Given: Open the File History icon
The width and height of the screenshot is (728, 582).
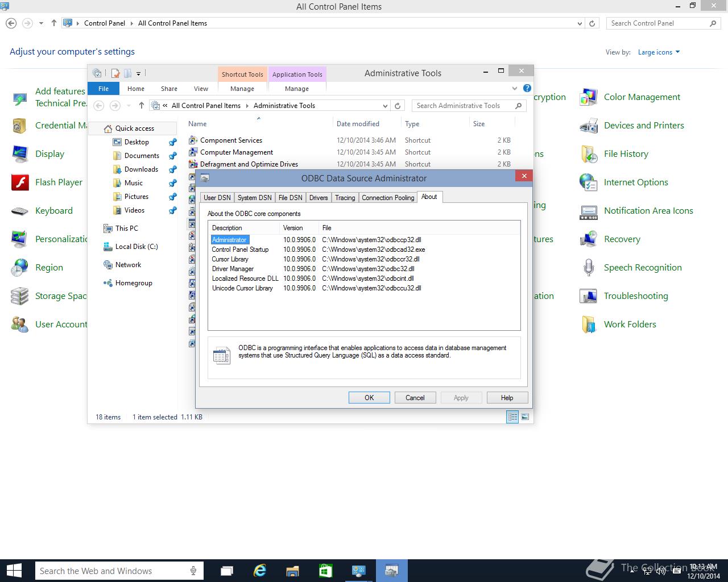Looking at the screenshot, I should coord(589,154).
